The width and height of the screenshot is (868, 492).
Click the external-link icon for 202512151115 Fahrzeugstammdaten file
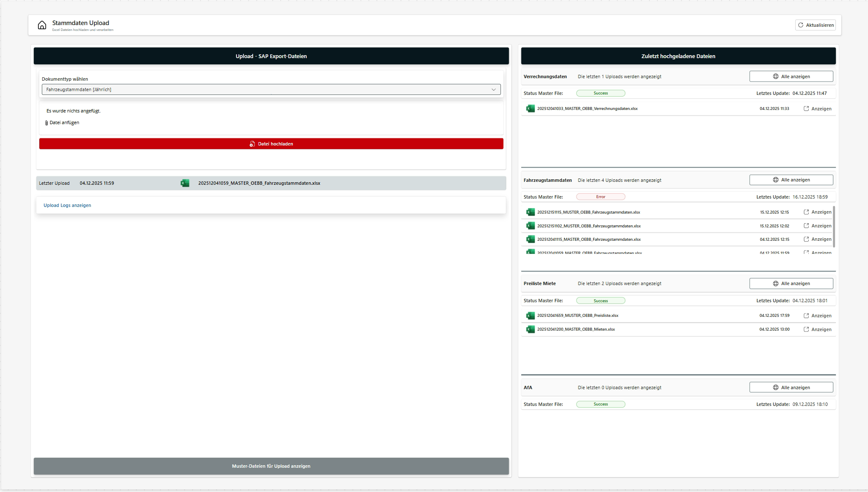pos(806,212)
